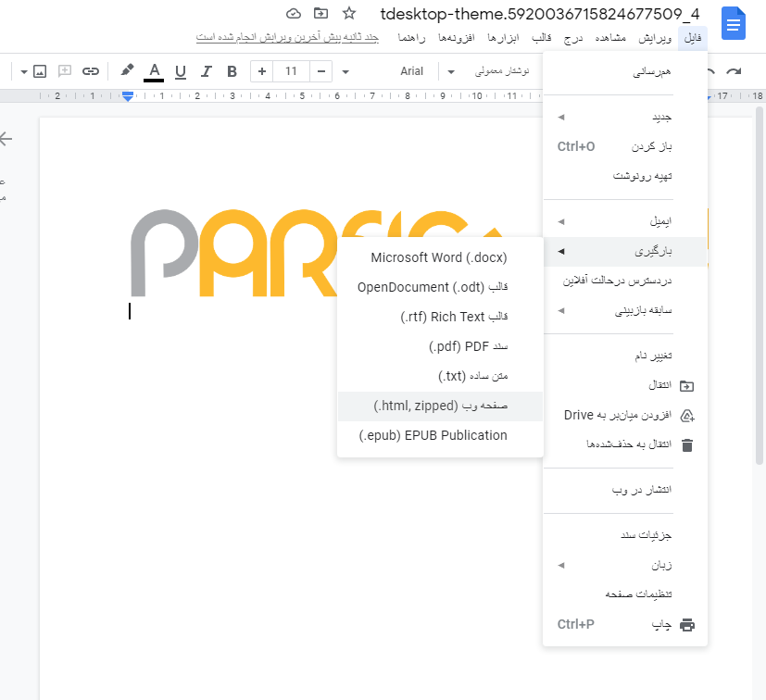Open the last edit history link
The height and width of the screenshot is (700, 766).
[287, 38]
